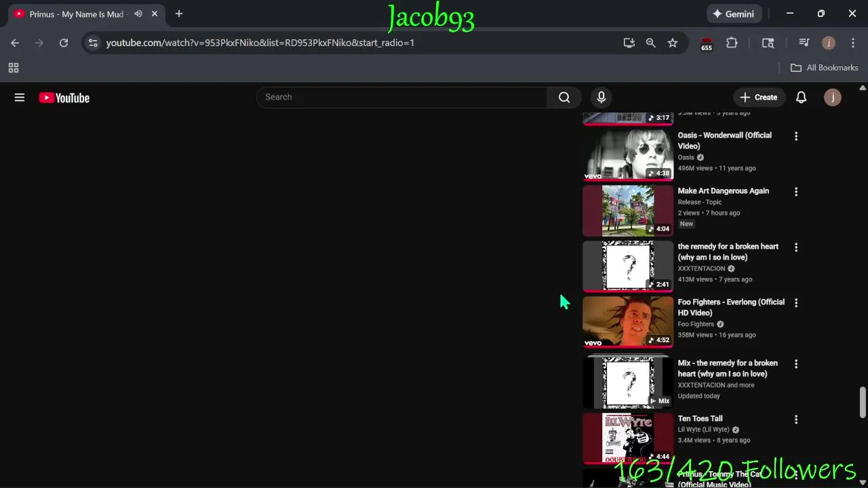
Task: Open Gemini in Chrome
Action: click(x=734, y=14)
